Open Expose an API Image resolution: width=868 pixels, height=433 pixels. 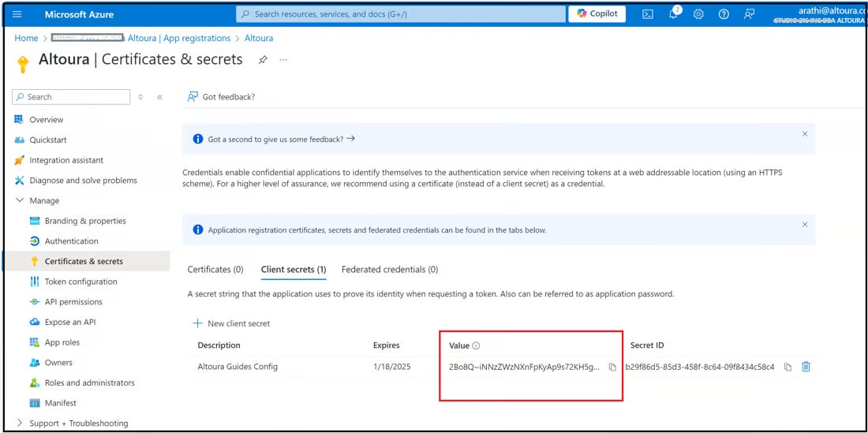coord(70,322)
